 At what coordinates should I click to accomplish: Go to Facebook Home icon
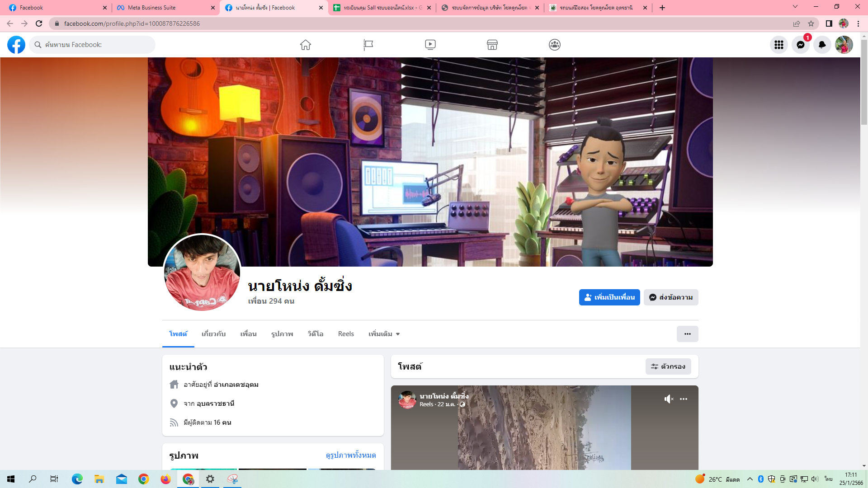pyautogui.click(x=306, y=45)
